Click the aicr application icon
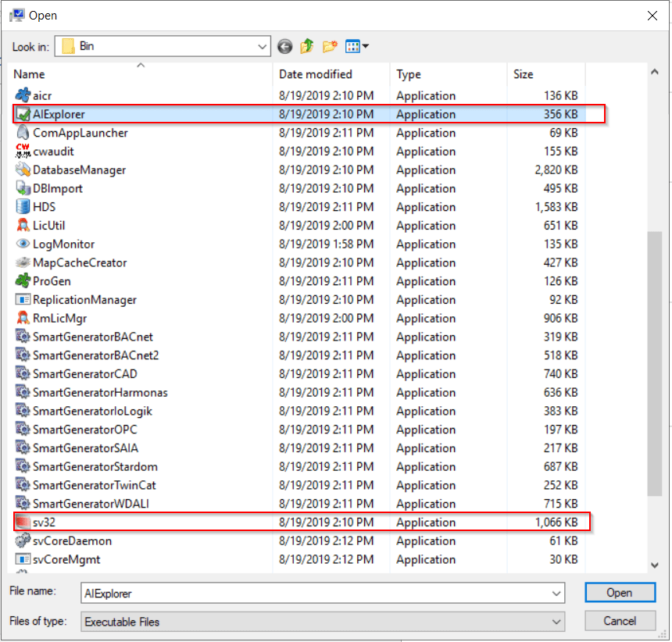The height and width of the screenshot is (642, 672). [23, 95]
